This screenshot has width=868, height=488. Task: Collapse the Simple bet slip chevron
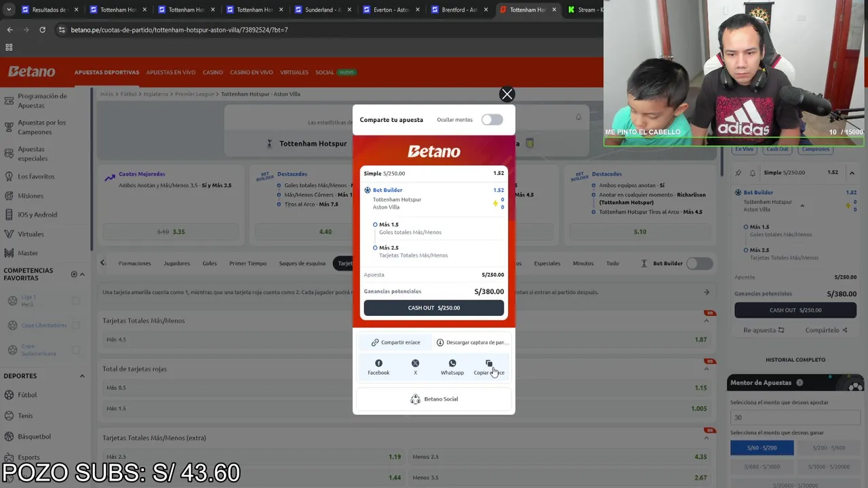[852, 173]
